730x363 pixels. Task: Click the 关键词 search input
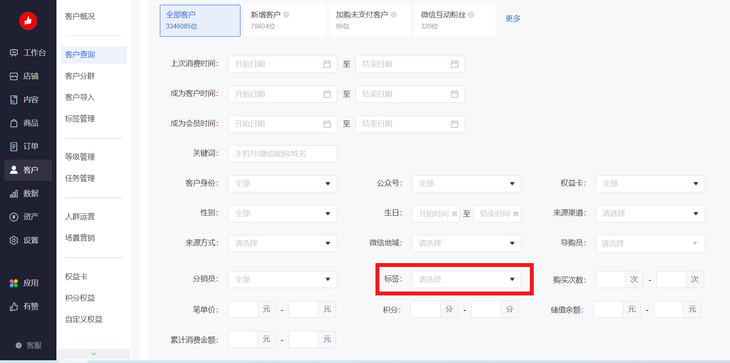click(x=283, y=154)
